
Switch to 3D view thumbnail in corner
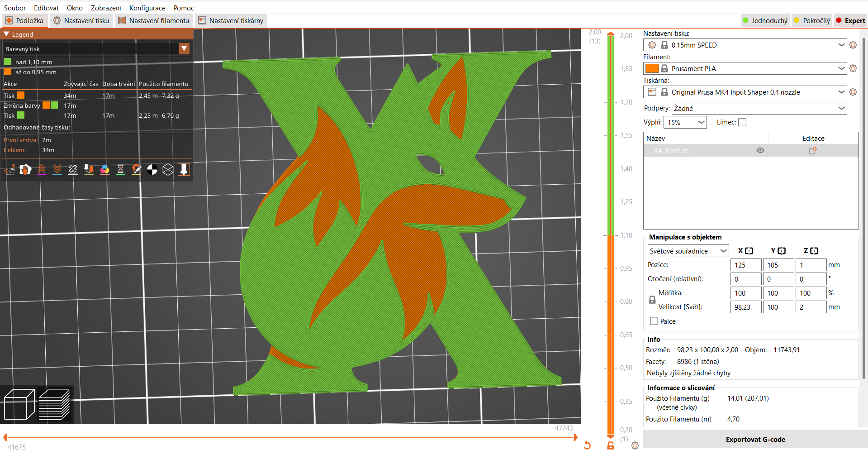(x=19, y=404)
